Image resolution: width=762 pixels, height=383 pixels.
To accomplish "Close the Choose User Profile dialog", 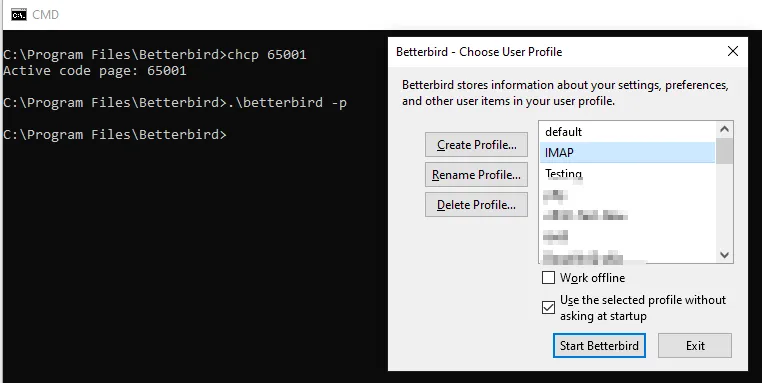I will tap(733, 51).
